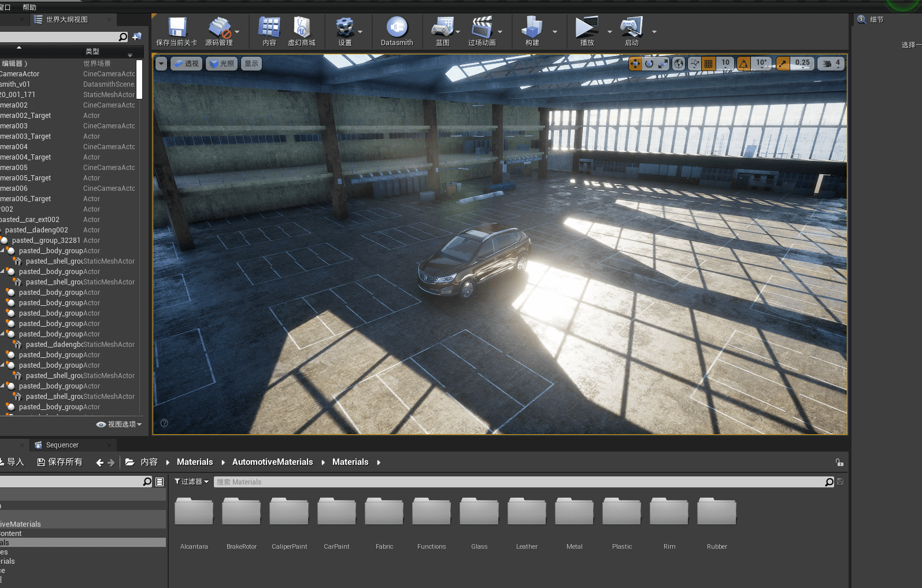Click AutomotiveMaterials in the breadcrumb path
This screenshot has width=922, height=588.
click(x=272, y=462)
